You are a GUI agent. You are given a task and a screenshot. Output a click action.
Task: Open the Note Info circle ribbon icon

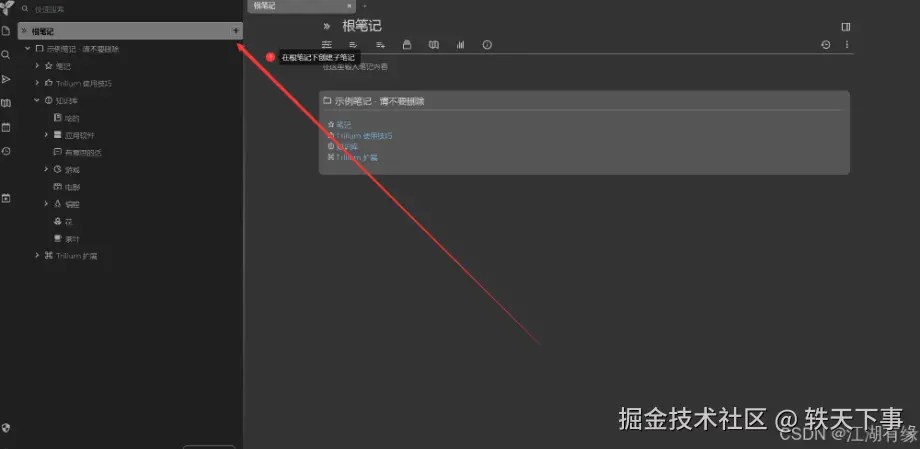pyautogui.click(x=487, y=45)
